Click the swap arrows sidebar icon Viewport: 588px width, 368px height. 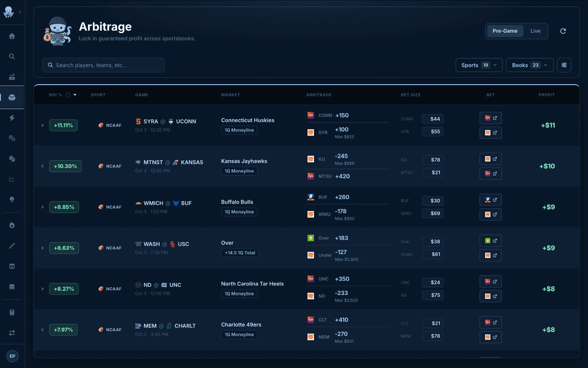(12, 333)
